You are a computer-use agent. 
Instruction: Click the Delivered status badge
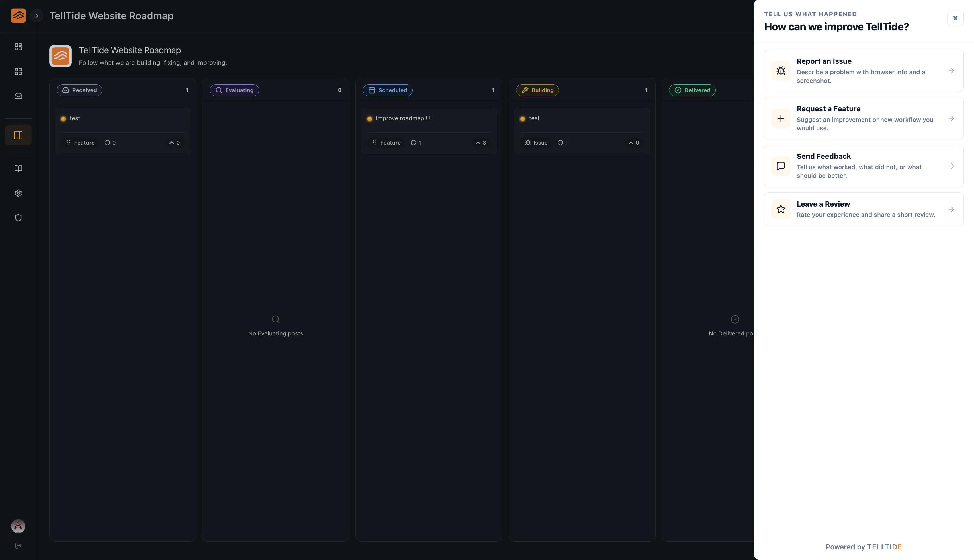click(x=692, y=90)
